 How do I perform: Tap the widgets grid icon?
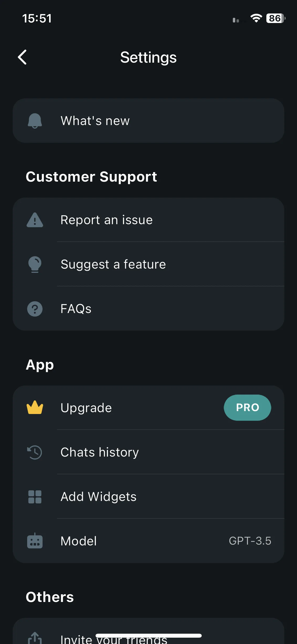point(35,497)
